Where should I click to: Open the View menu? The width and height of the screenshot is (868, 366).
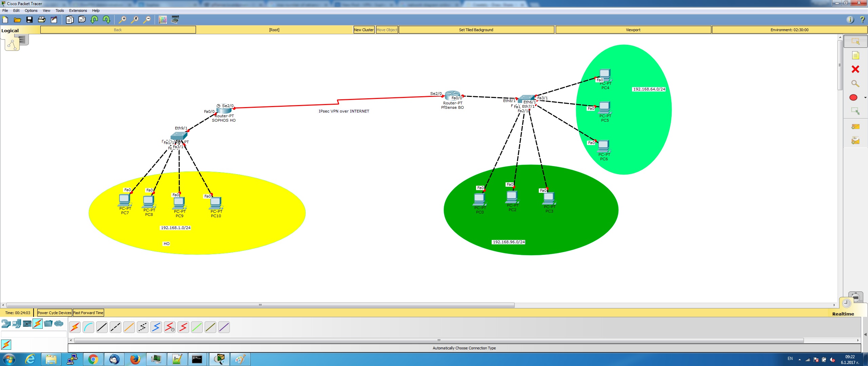46,11
